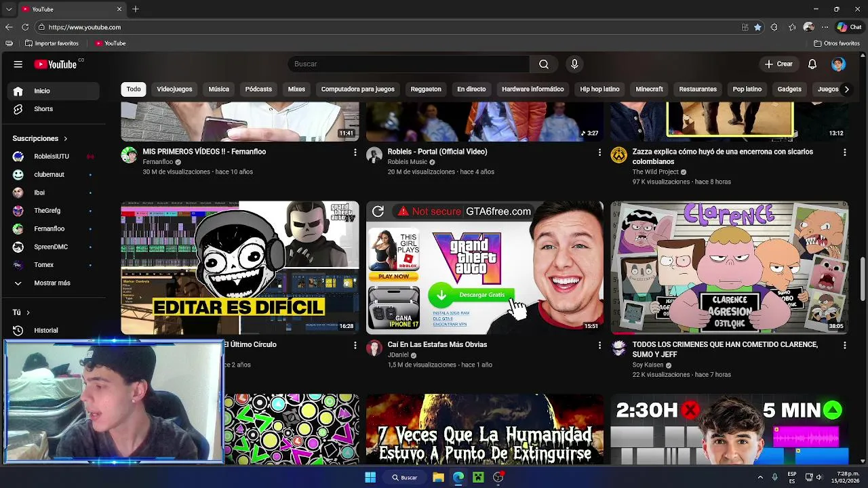Screen dimensions: 868x488
Task: Toggle favorite star in address bar
Action: tap(757, 27)
